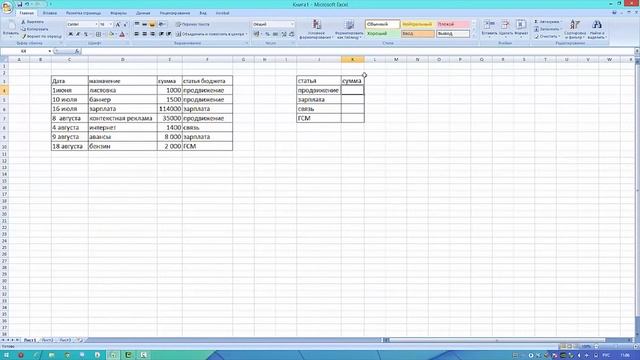The image size is (640, 360).
Task: Apply the percent style format
Action: point(267,34)
